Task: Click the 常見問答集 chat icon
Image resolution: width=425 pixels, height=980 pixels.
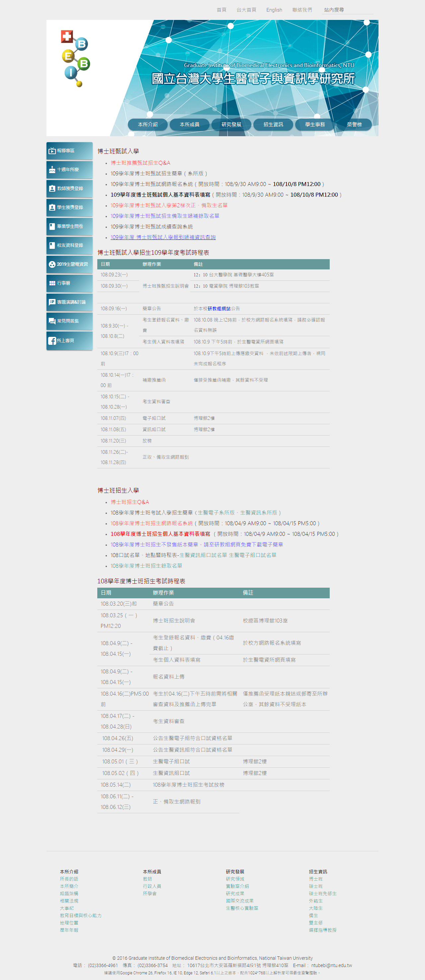Action: [x=52, y=321]
